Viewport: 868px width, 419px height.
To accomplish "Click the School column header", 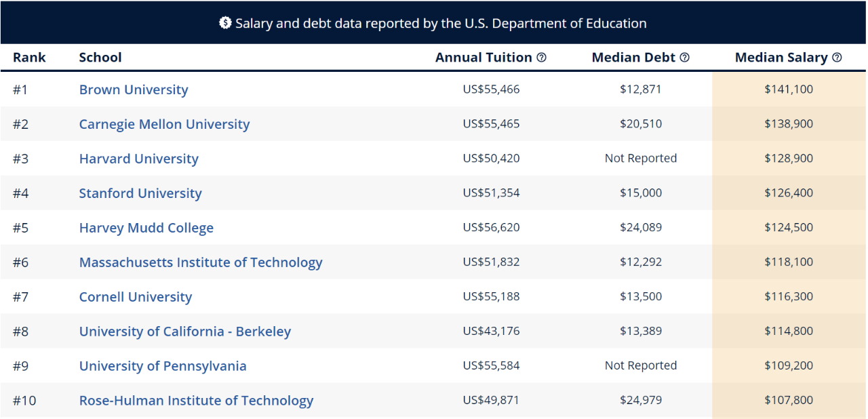I will (x=100, y=58).
